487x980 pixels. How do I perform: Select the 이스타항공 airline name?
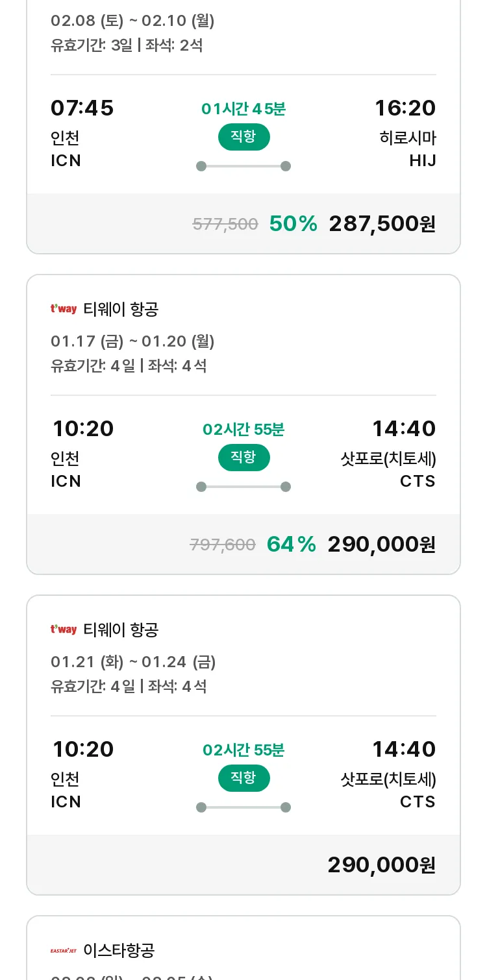tap(119, 951)
